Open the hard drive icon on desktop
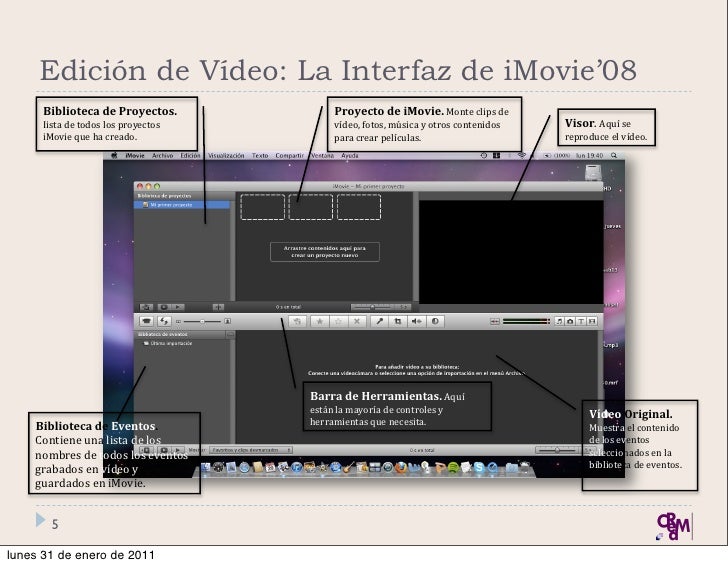 tap(593, 173)
